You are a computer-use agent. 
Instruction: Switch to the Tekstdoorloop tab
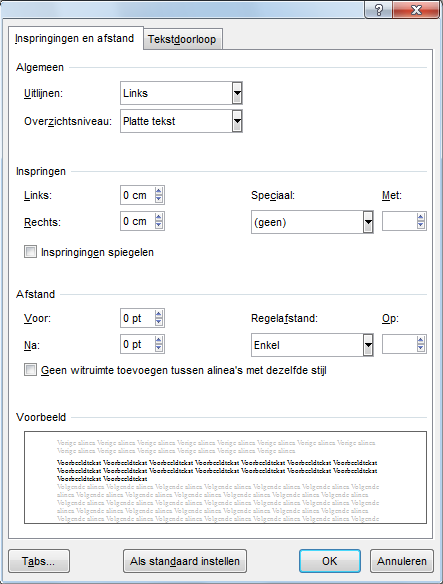182,39
